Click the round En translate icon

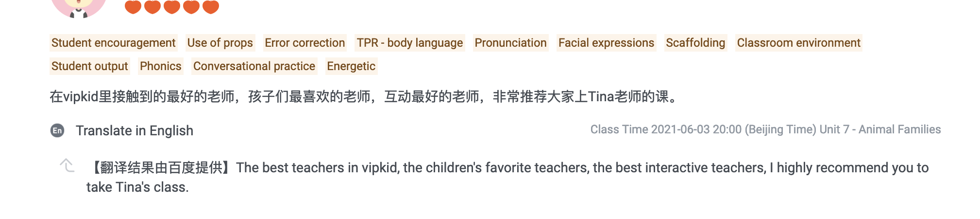coord(57,130)
